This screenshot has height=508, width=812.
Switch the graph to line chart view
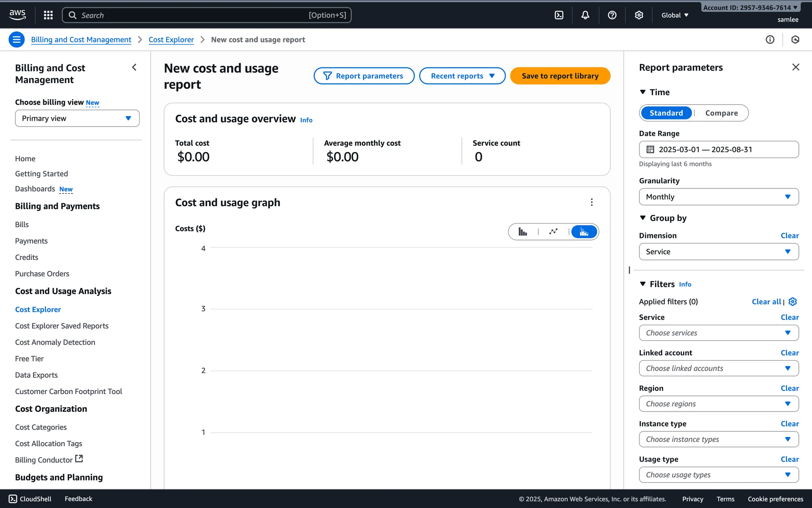pos(553,232)
